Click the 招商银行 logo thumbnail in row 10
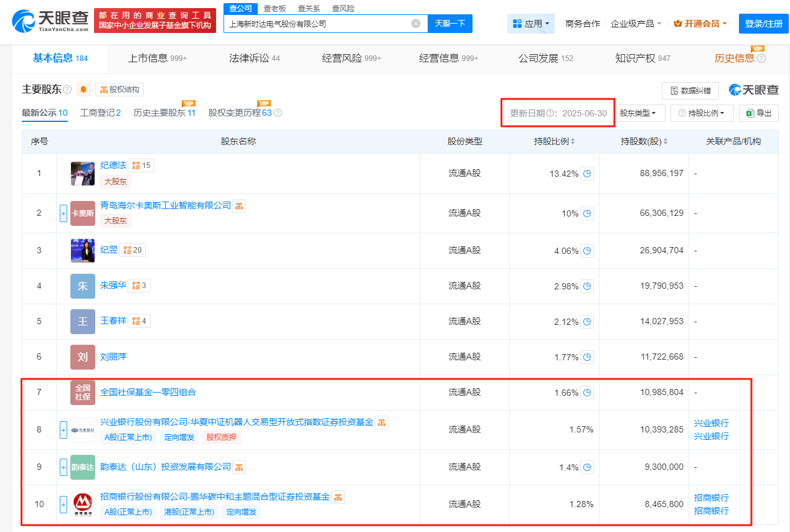790x532 pixels. pyautogui.click(x=83, y=505)
